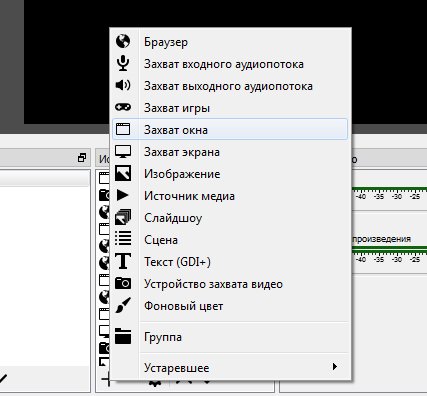The image size is (427, 396).
Task: Add a Текст (GDI+) source
Action: pos(230,262)
